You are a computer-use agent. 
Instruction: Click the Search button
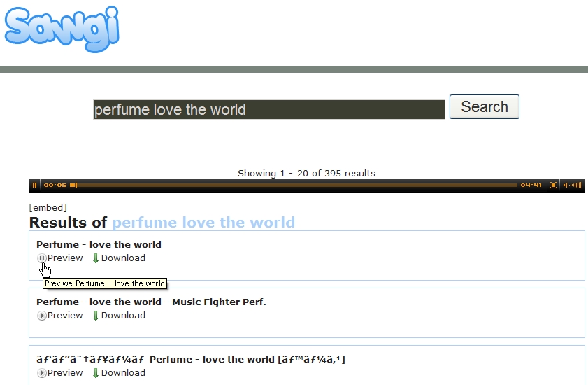pyautogui.click(x=484, y=106)
